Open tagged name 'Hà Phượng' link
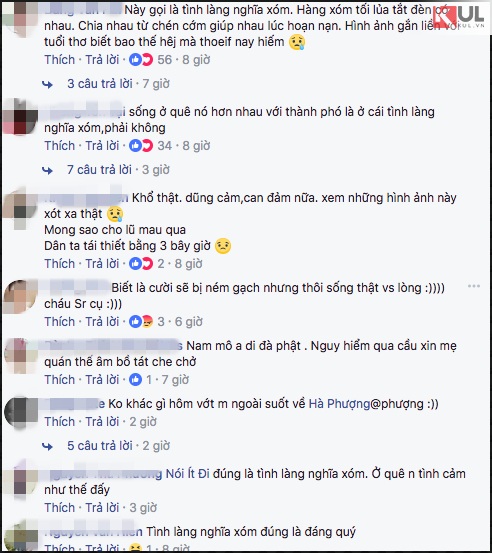Image resolution: width=492 pixels, height=553 pixels. point(339,404)
